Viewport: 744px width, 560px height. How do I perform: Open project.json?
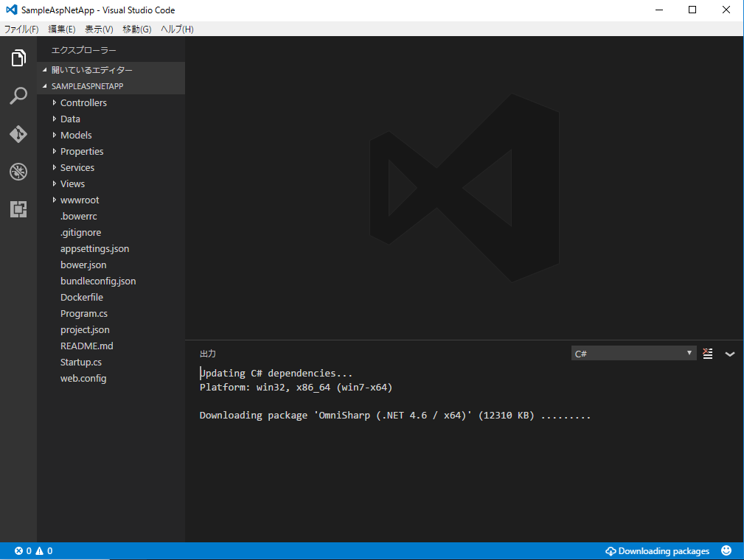[x=85, y=329]
